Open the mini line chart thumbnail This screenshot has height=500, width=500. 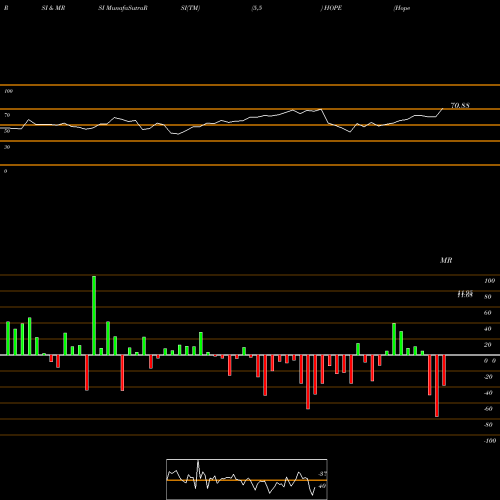(247, 479)
